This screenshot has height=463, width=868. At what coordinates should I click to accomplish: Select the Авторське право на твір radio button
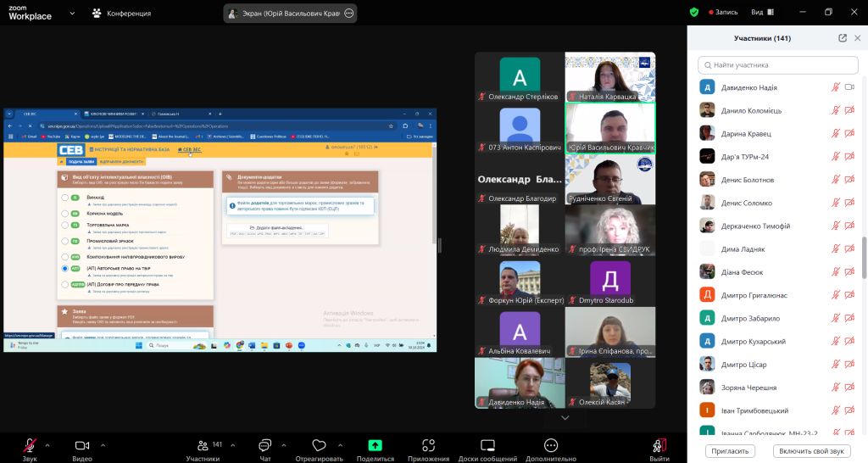(x=65, y=269)
